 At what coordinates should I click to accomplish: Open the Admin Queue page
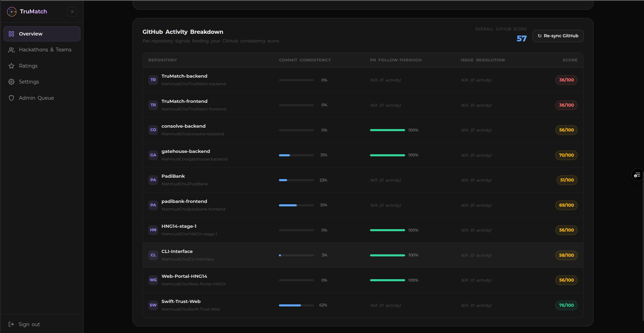[42, 98]
